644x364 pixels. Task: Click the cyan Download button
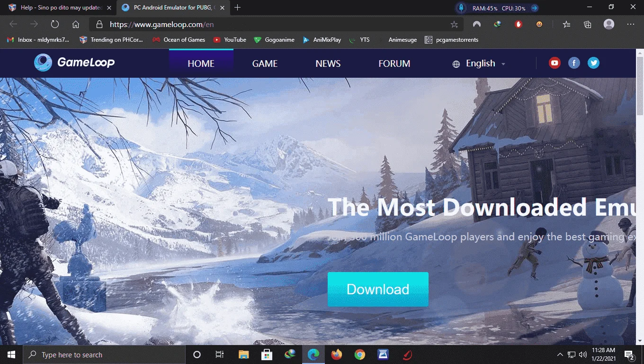pos(378,289)
